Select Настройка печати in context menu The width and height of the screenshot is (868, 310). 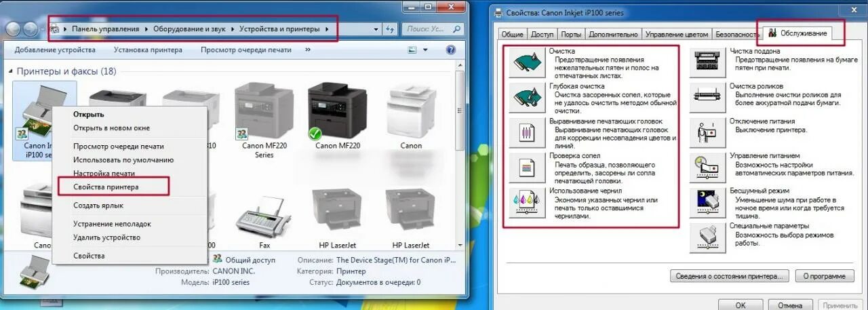click(104, 173)
